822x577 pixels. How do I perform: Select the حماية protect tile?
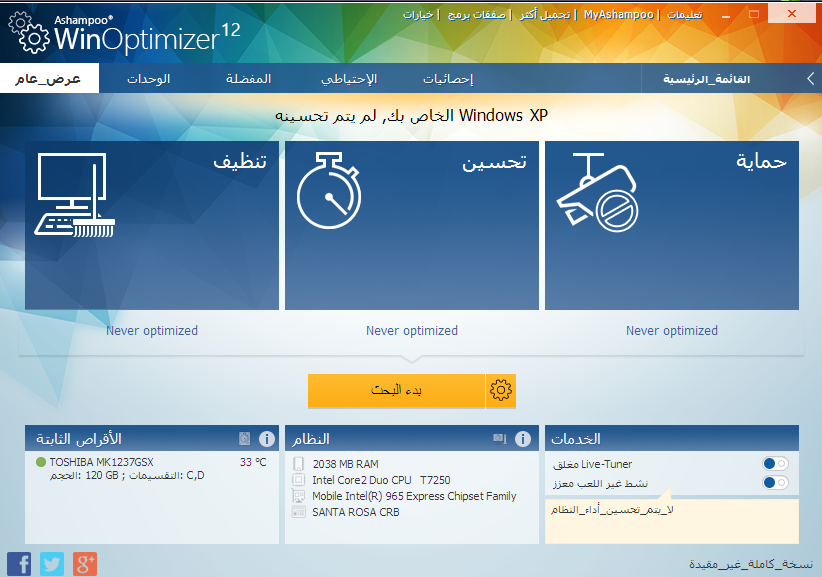(671, 225)
